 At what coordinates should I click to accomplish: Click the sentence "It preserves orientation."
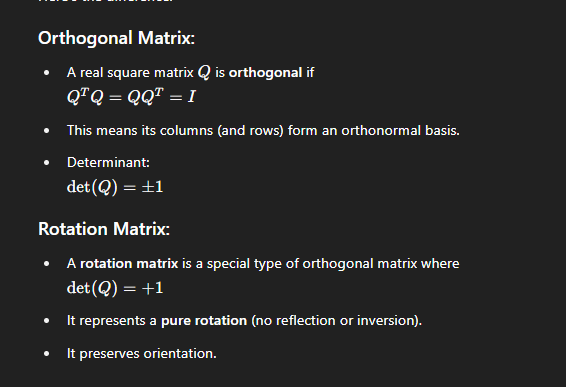coord(142,353)
